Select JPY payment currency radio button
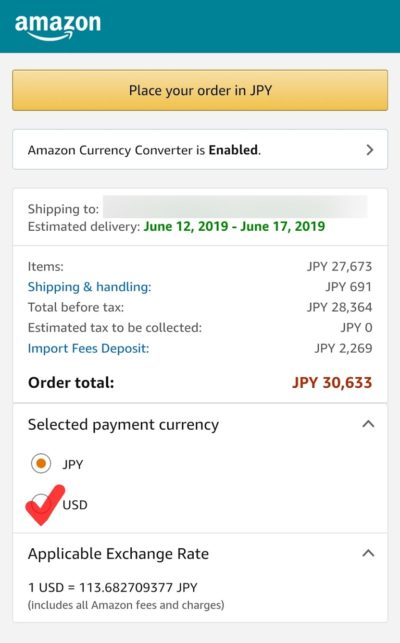 41,463
